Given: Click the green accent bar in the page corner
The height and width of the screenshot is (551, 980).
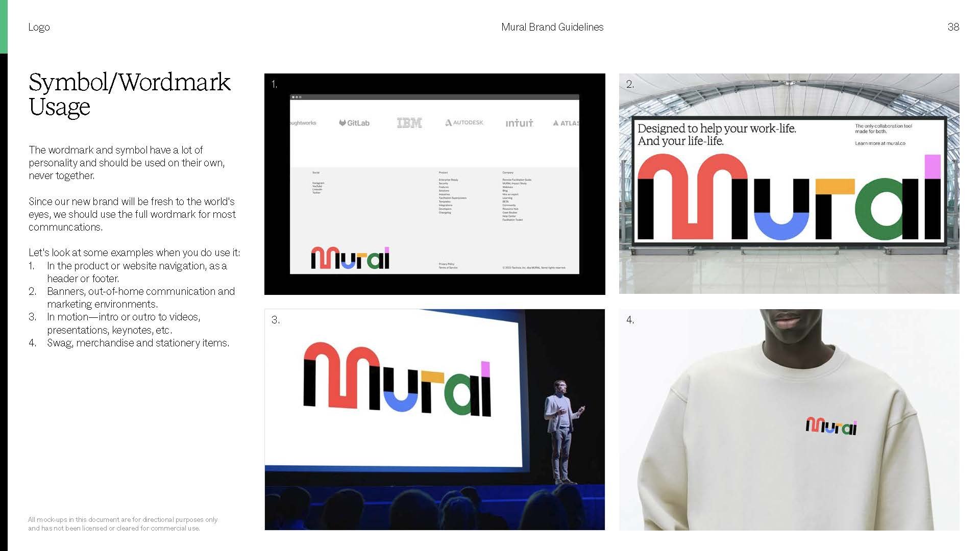Looking at the screenshot, I should (4, 27).
